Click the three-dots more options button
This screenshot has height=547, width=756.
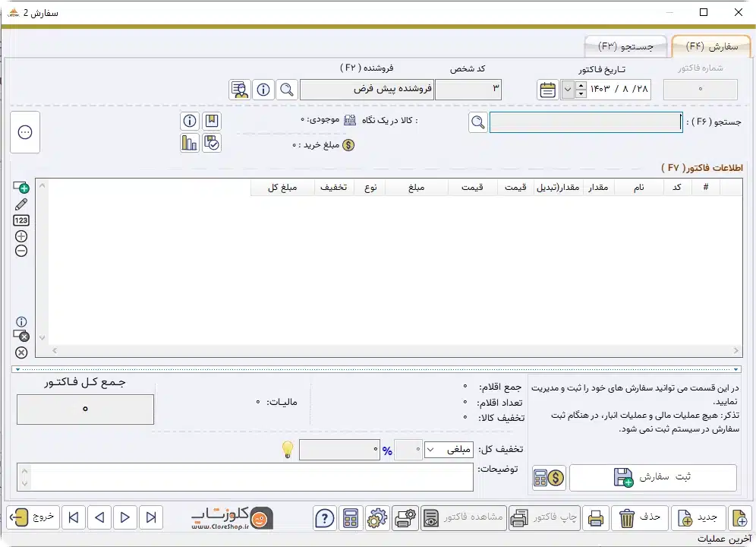pos(25,132)
